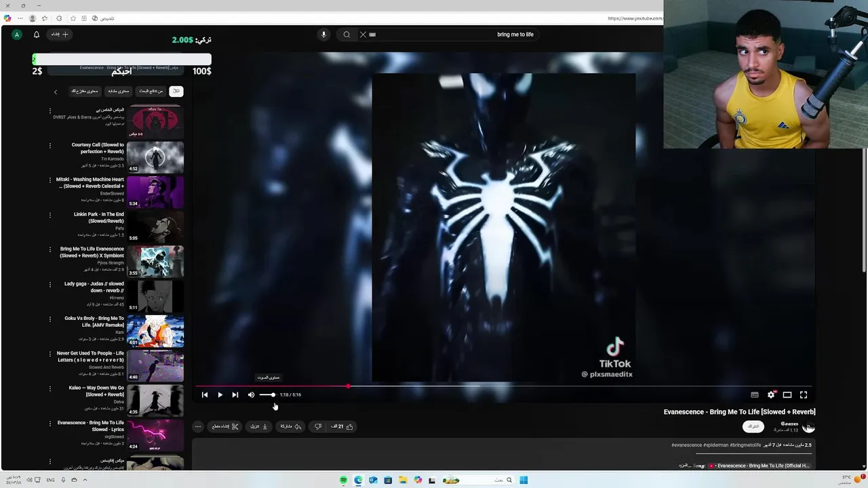Open options menu for Never Get Used To People

click(x=50, y=354)
